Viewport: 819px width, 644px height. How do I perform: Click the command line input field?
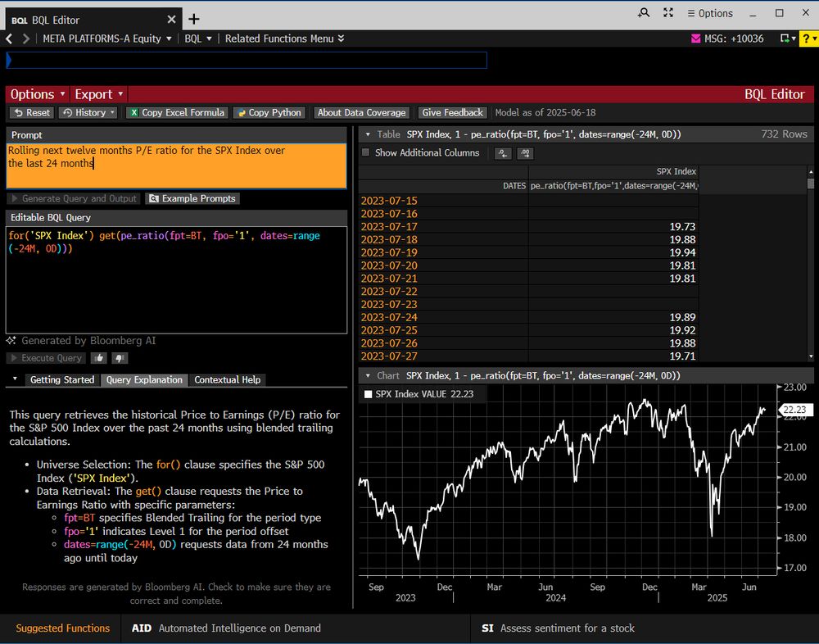247,60
